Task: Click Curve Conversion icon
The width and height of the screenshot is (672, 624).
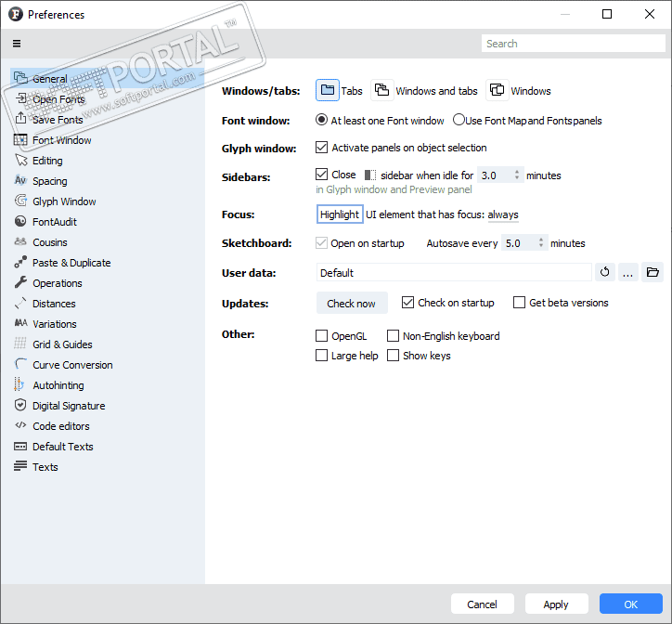Action: (x=20, y=364)
